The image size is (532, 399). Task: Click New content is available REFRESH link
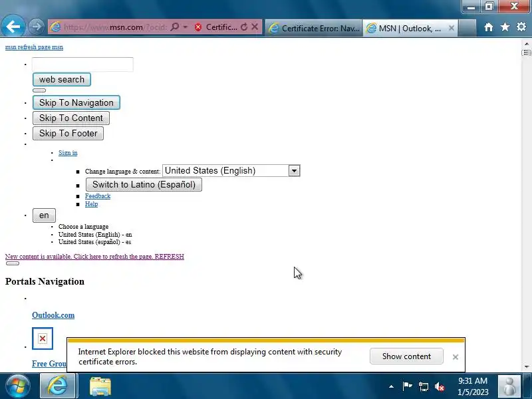pyautogui.click(x=94, y=257)
